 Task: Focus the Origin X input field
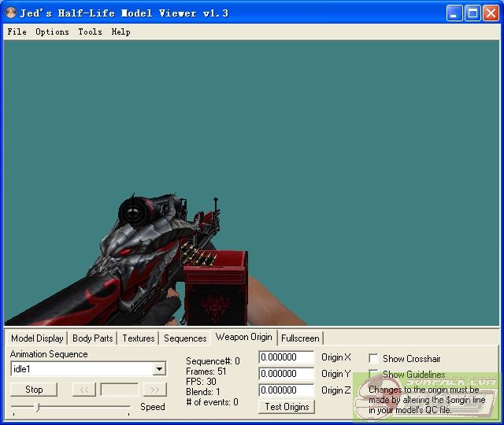click(286, 358)
